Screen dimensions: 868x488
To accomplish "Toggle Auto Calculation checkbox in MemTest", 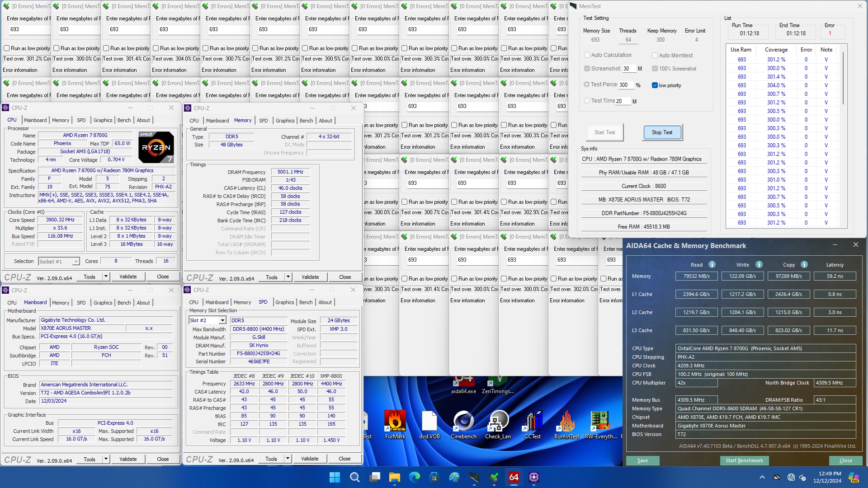I will coord(587,55).
